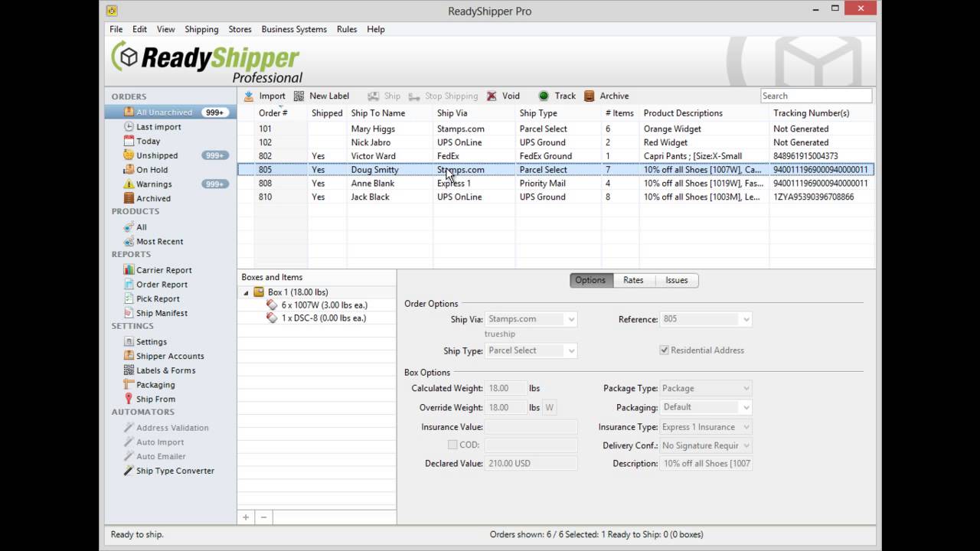View orders with Warnings
The image size is (980, 551).
[154, 184]
